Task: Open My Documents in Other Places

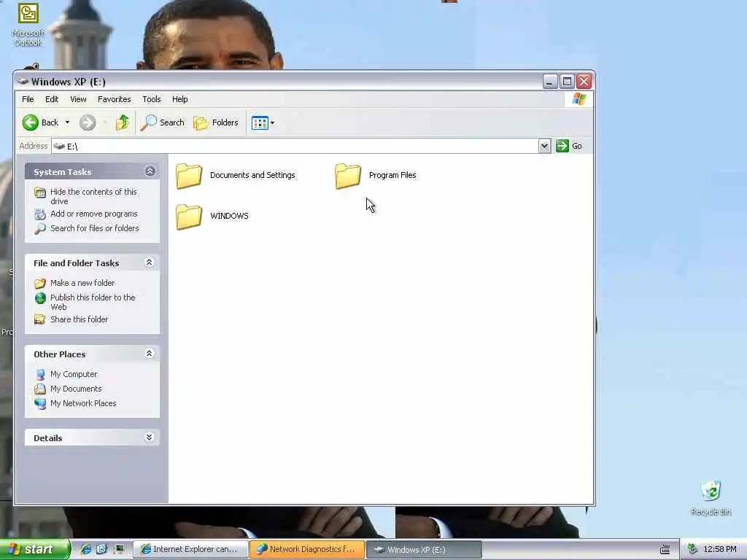Action: tap(76, 389)
